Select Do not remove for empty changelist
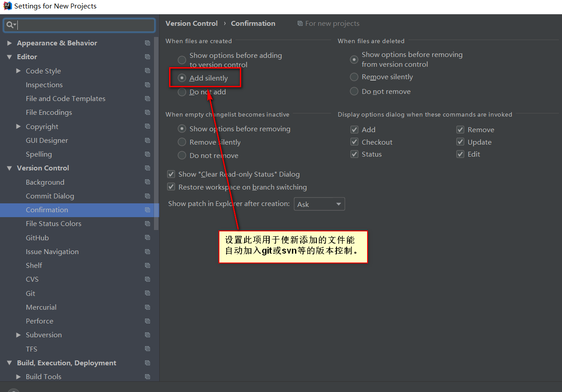Screen dimensions: 562x392 point(182,155)
